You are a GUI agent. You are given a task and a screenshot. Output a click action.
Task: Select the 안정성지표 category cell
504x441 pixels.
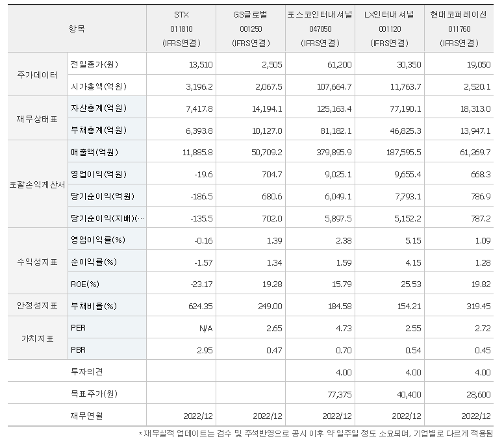[37, 305]
